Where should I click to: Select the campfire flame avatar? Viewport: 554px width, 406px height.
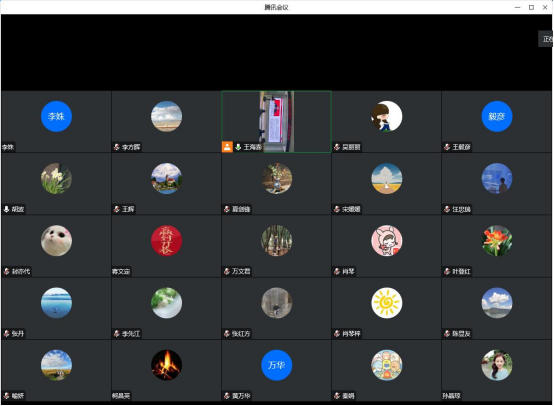[x=166, y=365]
